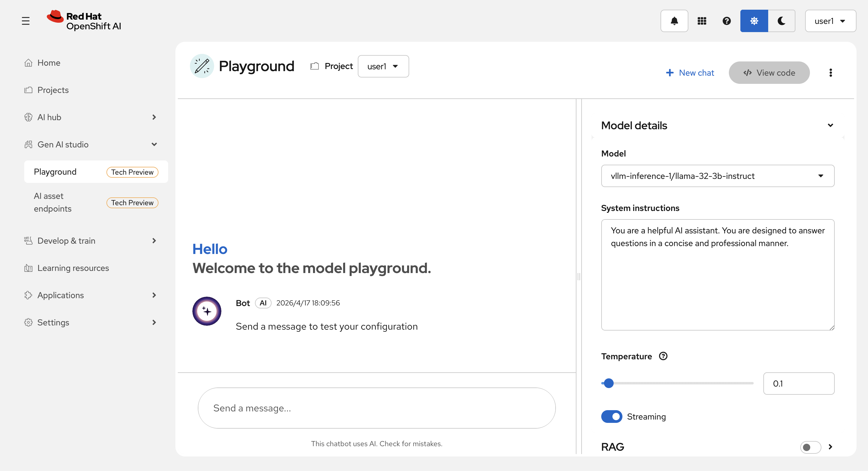Screen dimensions: 868x471
Task: Start a New chat
Action: coord(690,72)
